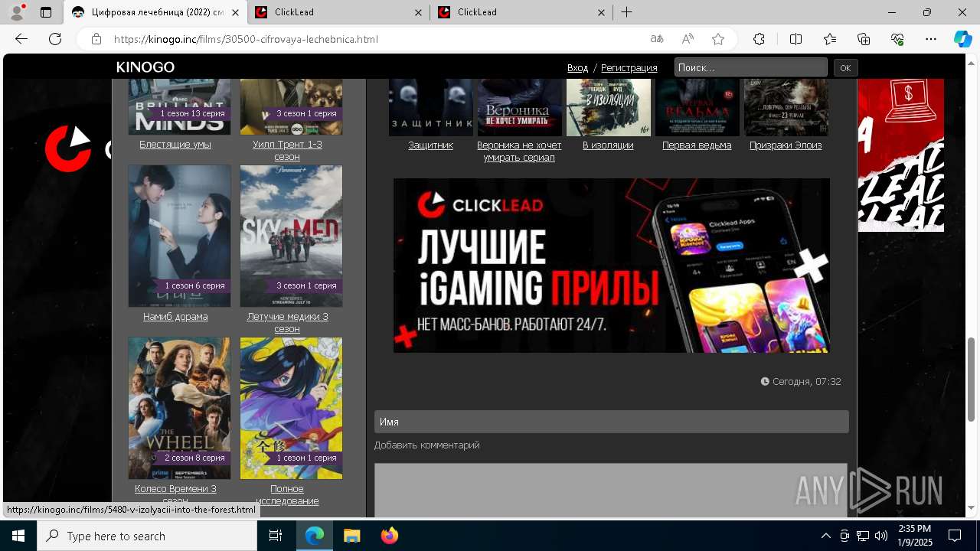Screen dimensions: 980x551
Task: Open Browser essentials heart icon
Action: pyautogui.click(x=897, y=39)
